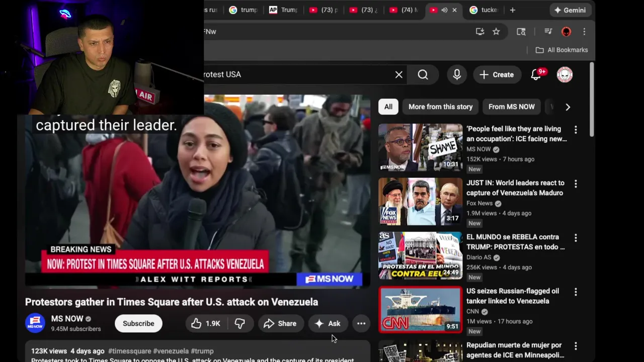644x362 pixels.
Task: Open options for ICE occupation video
Action: coord(576,130)
